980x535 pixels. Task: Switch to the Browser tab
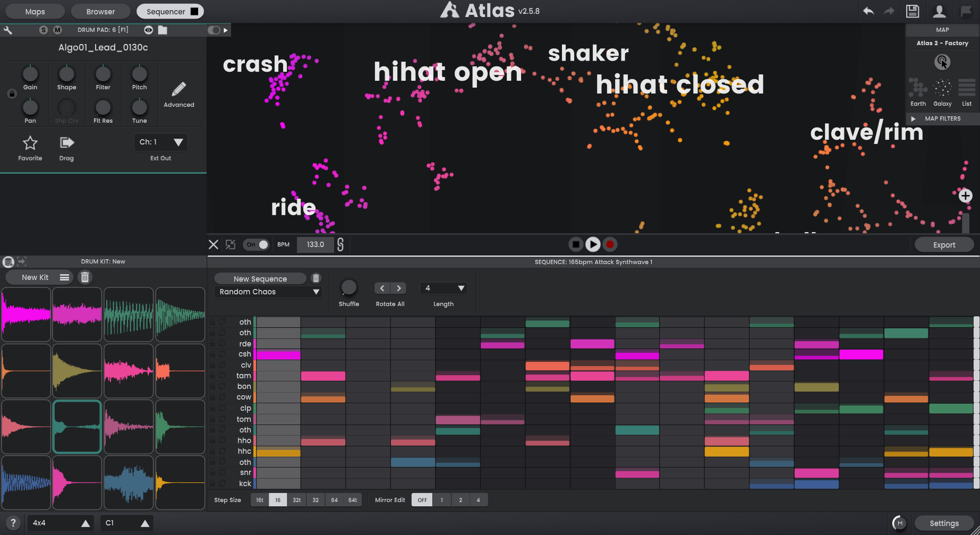100,11
